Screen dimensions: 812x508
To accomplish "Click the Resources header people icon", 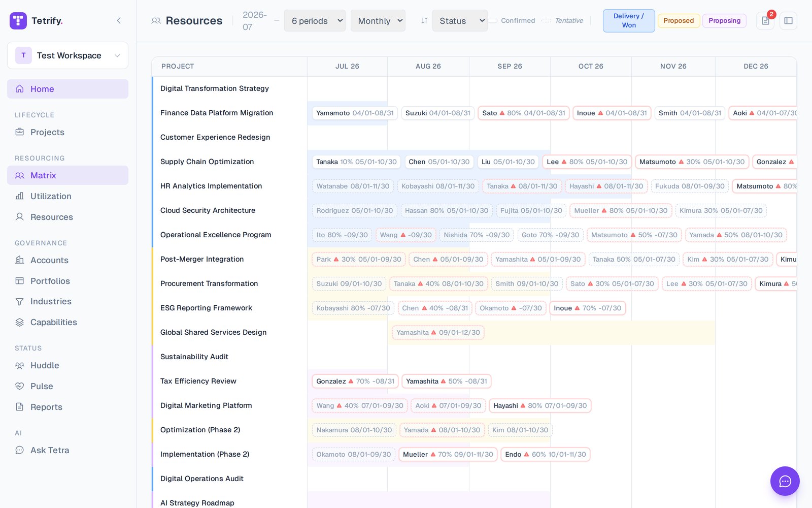I will pyautogui.click(x=156, y=21).
